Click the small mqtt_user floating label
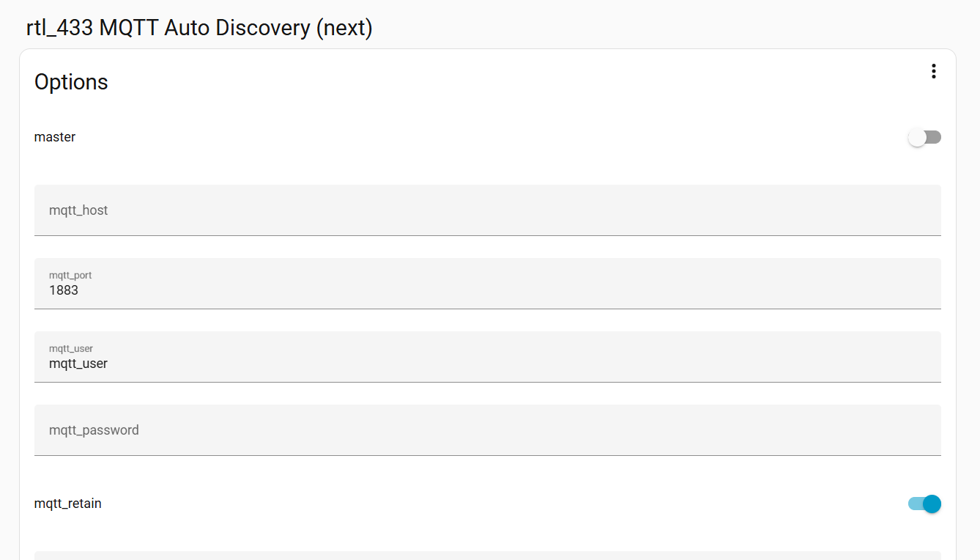The height and width of the screenshot is (560, 980). (x=71, y=349)
